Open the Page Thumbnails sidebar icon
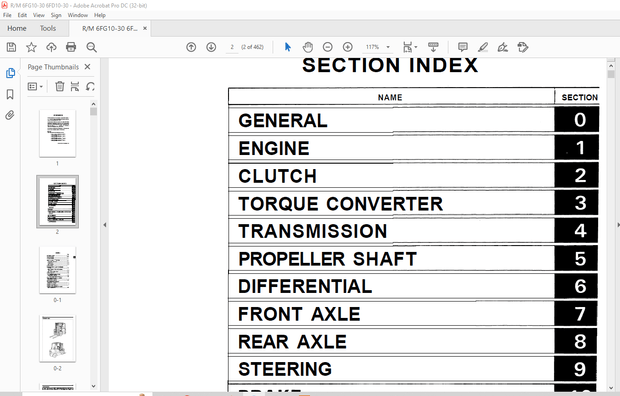The width and height of the screenshot is (620, 396). pos(10,73)
